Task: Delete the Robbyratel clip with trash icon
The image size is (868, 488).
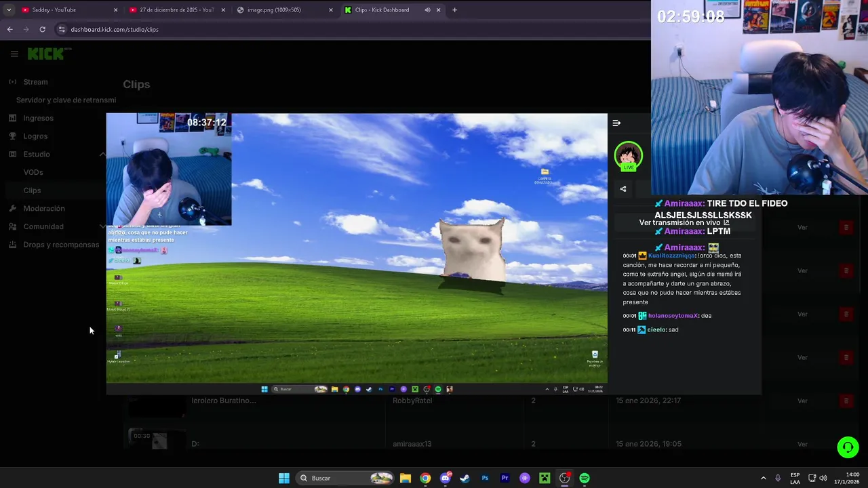Action: (846, 401)
